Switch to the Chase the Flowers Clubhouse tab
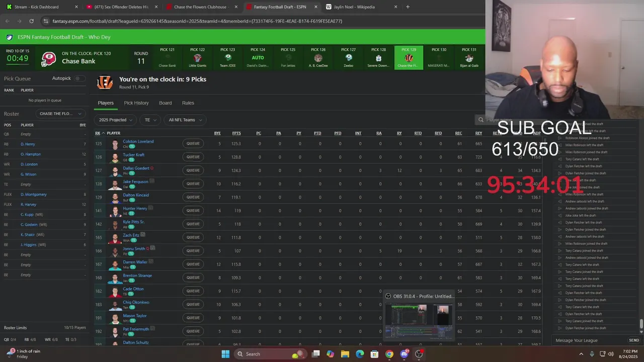 (201, 7)
